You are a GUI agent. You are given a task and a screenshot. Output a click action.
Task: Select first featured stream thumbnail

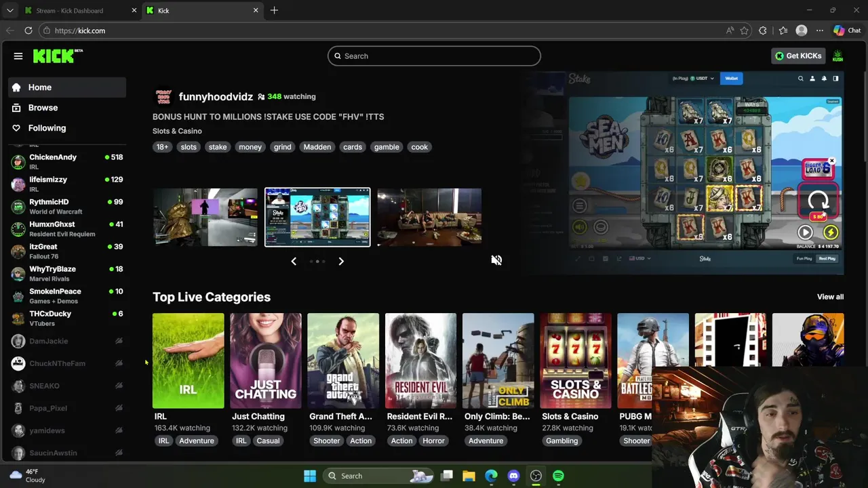[x=205, y=217]
